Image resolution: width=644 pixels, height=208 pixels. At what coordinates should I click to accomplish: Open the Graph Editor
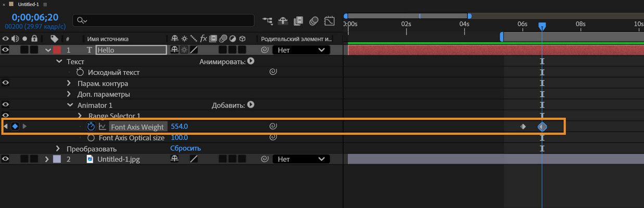point(330,21)
